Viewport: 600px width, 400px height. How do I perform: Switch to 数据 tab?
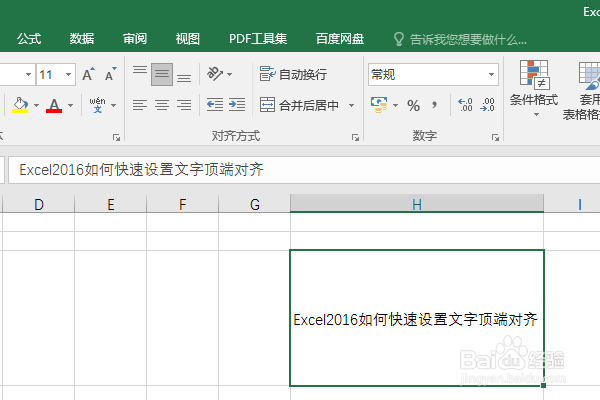click(x=82, y=39)
